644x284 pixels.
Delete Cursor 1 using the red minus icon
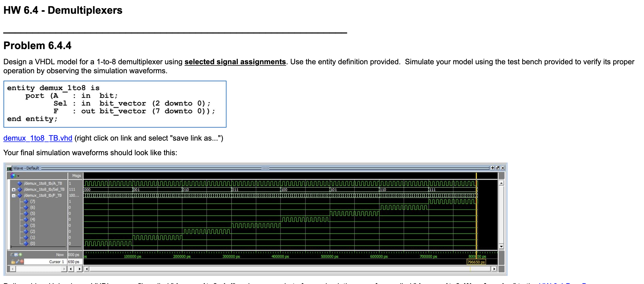[x=22, y=262]
